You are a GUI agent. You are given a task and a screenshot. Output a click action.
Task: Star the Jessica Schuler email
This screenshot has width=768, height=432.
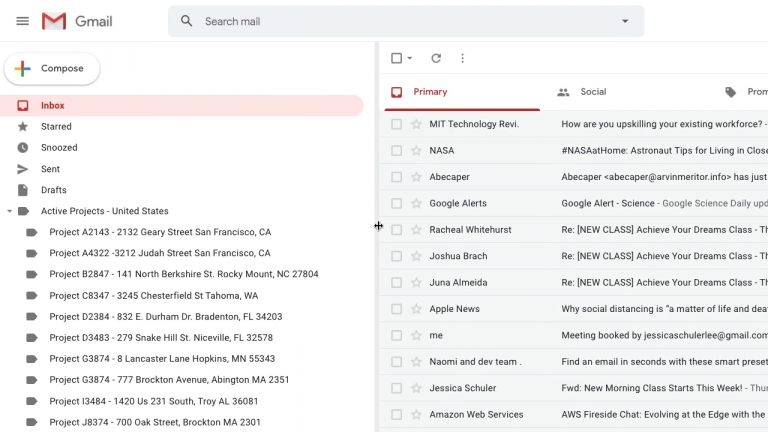pyautogui.click(x=416, y=388)
